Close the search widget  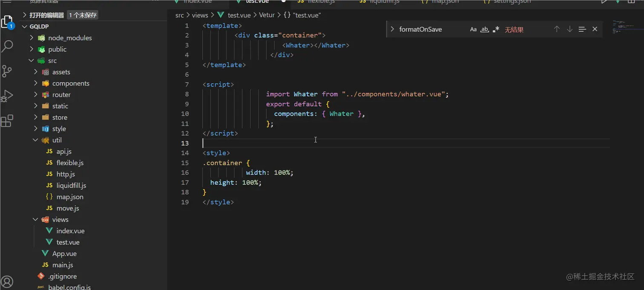coord(595,29)
